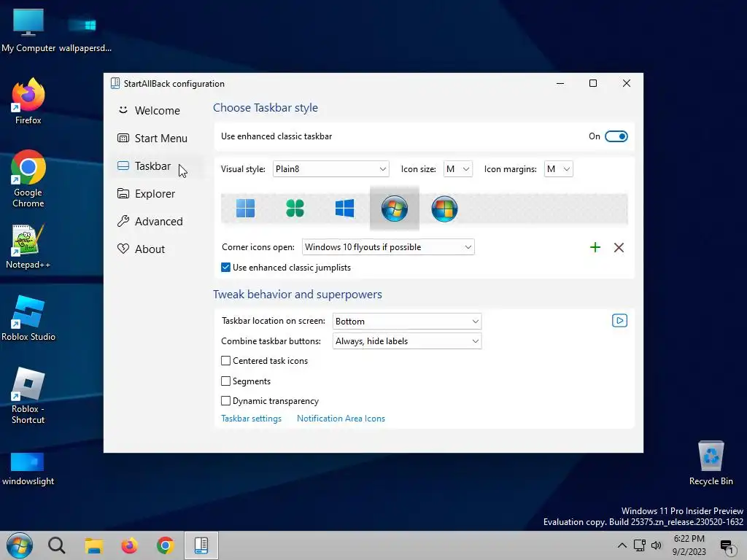Select the Notepad++ desktop shortcut

28,246
